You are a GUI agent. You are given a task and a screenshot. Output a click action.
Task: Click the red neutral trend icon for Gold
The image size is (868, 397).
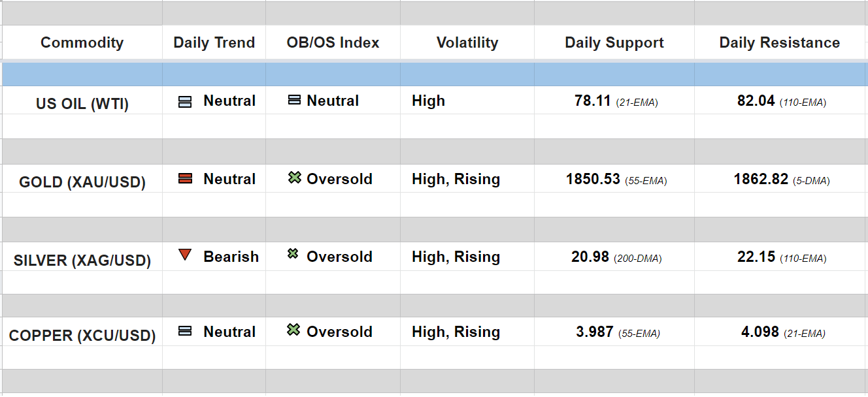pos(185,178)
